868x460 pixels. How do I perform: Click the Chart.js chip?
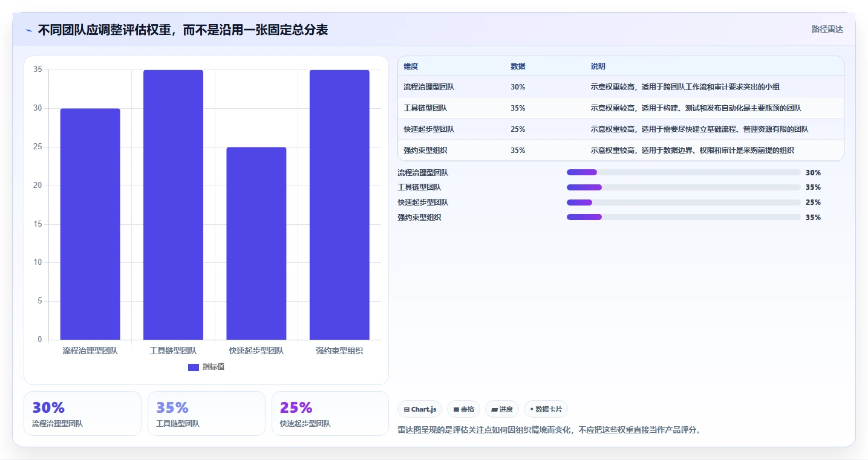[420, 409]
